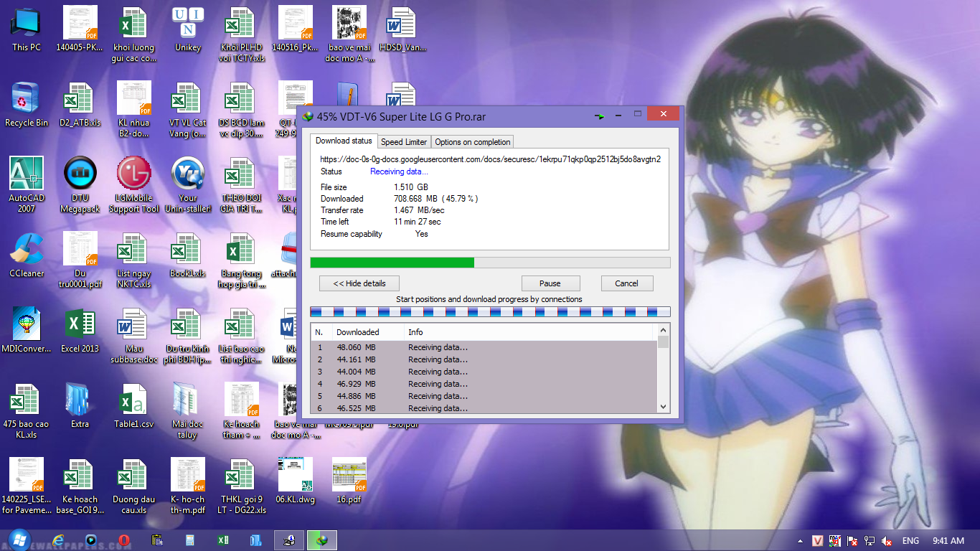Image resolution: width=980 pixels, height=551 pixels.
Task: Click the IDM download taskbar button
Action: coord(322,540)
